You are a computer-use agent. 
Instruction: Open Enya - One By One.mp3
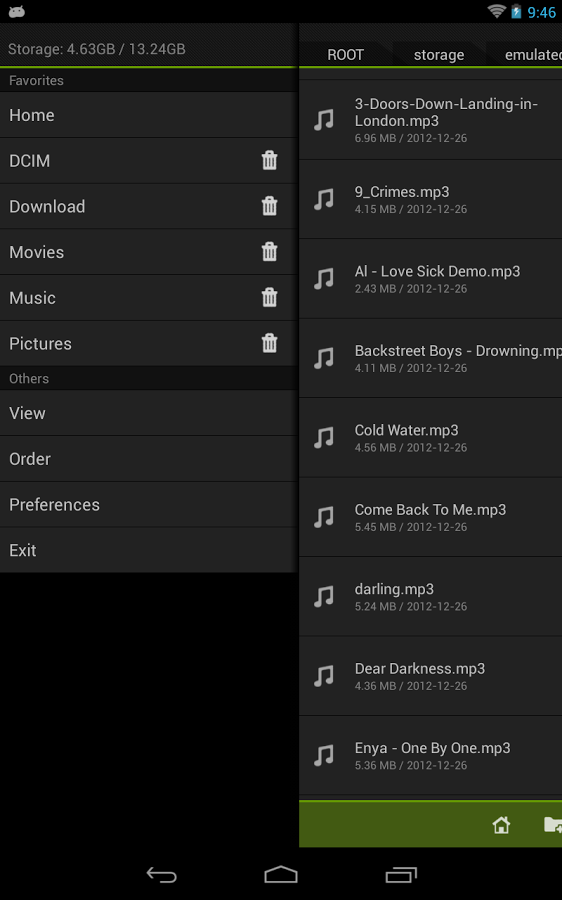pyautogui.click(x=431, y=755)
